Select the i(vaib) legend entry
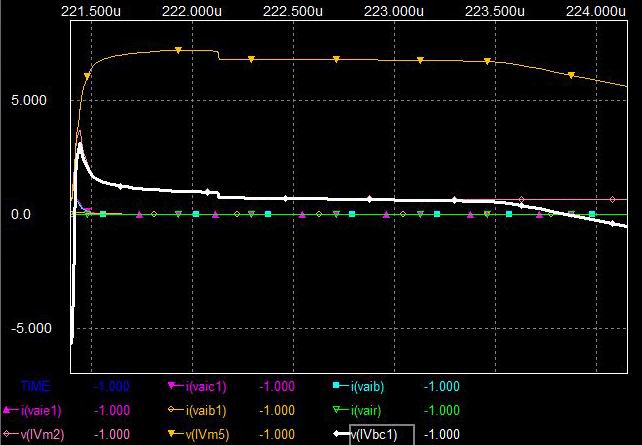The height and width of the screenshot is (445, 642). point(367,386)
